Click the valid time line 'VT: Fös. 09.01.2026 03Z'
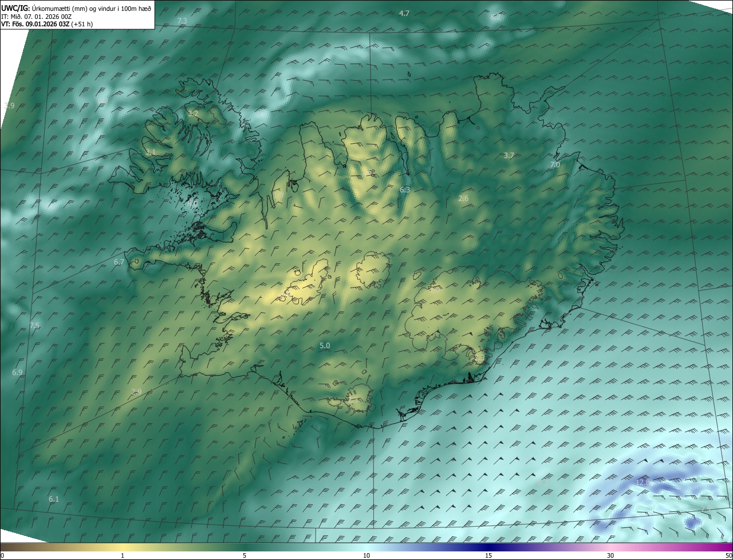This screenshot has height=560, width=733. click(x=35, y=24)
